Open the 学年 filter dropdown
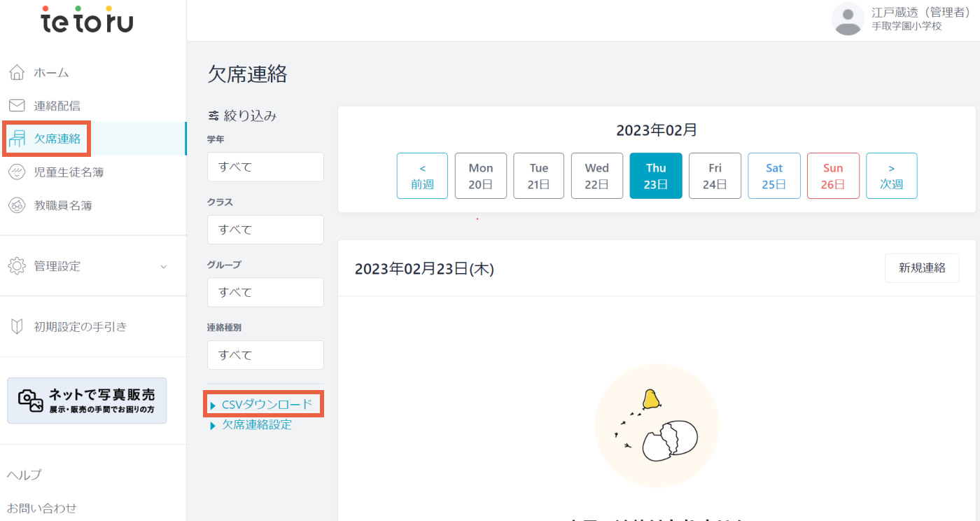This screenshot has height=521, width=980. (x=265, y=167)
